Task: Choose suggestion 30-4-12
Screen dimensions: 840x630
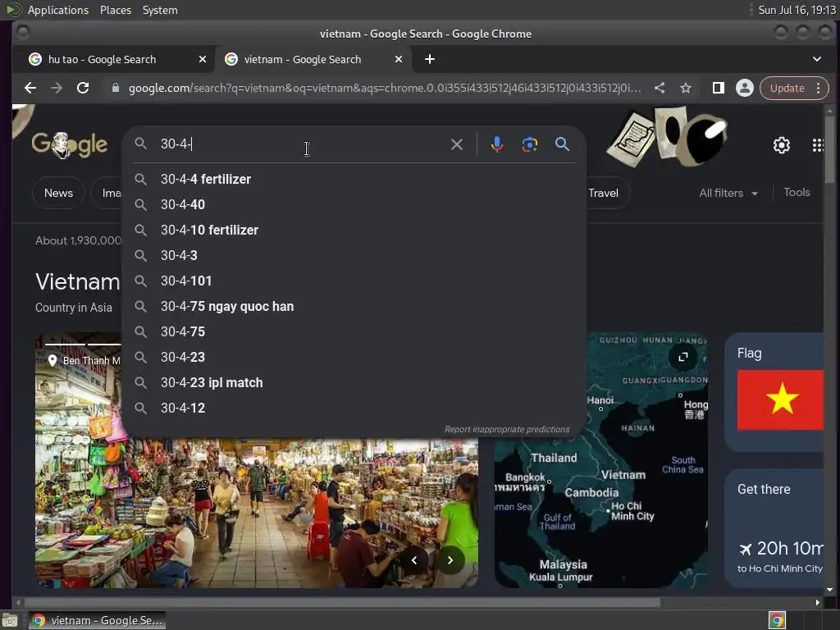Action: 354,409
